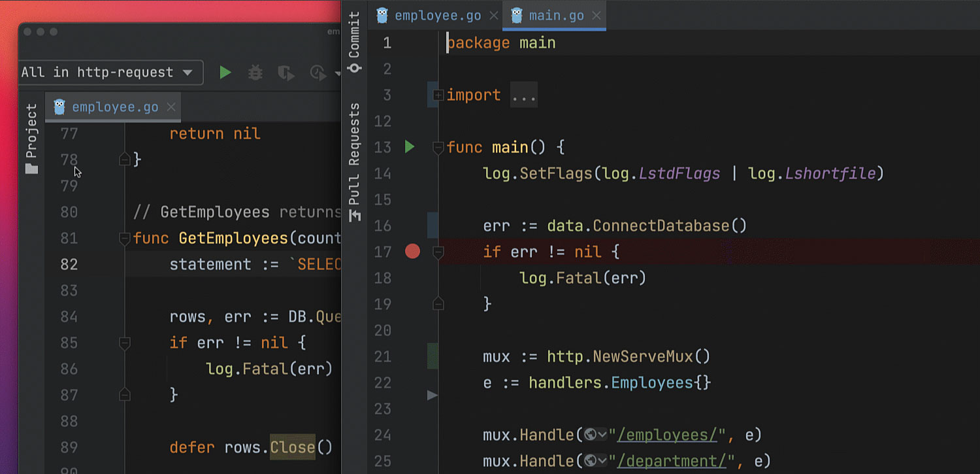Click statement variable on line 82
Viewport: 980px width, 474px height.
[x=210, y=265]
